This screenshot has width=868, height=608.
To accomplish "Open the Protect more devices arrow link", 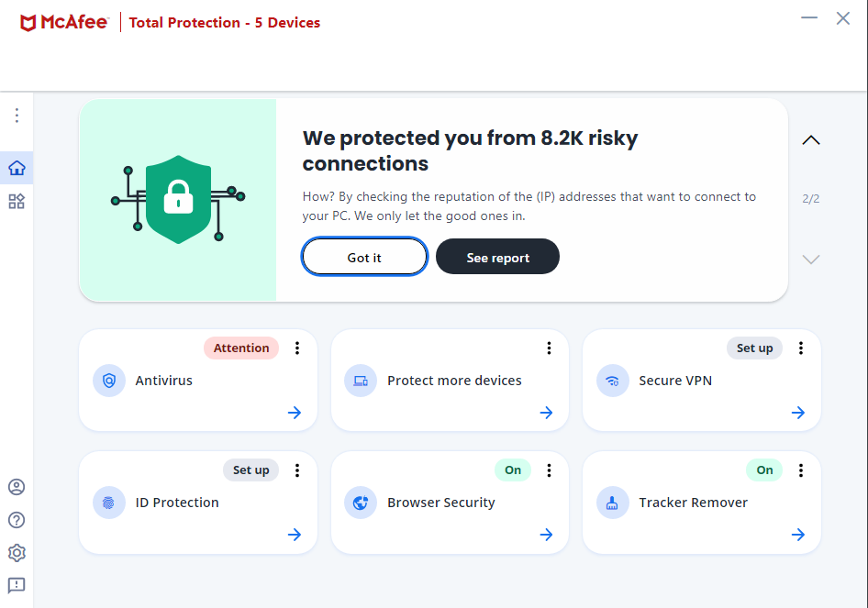I will coord(546,413).
